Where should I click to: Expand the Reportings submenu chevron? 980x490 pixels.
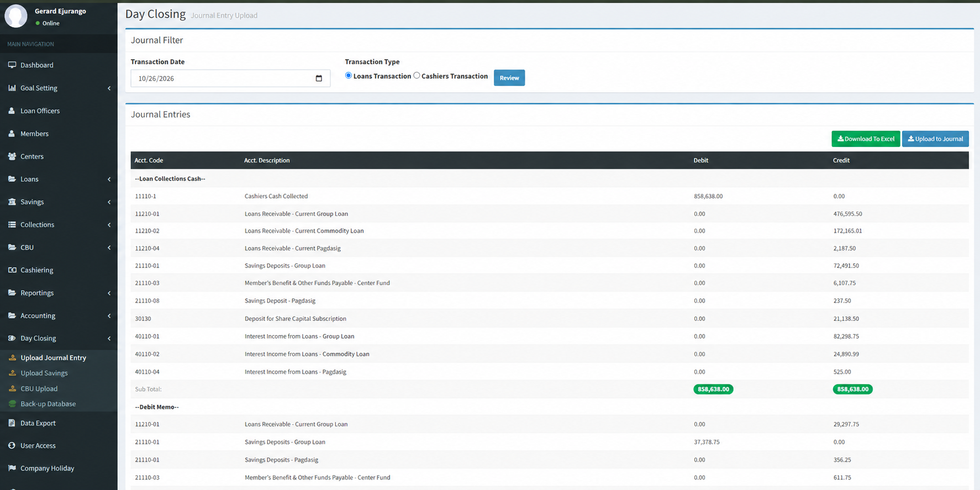(x=109, y=293)
